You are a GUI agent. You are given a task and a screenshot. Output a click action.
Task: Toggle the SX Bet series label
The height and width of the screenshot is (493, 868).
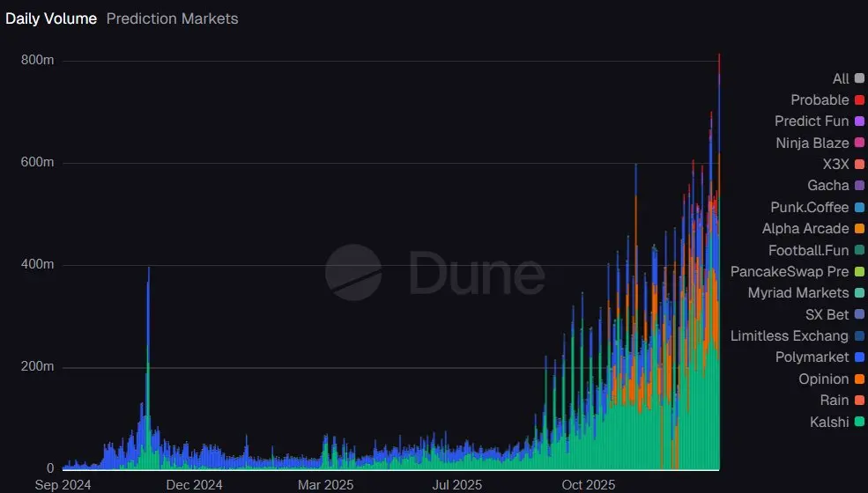[x=827, y=315]
